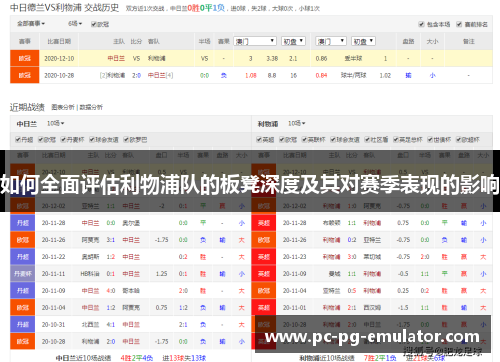Click 大 result in 中日兰 20-11-26 row
The height and width of the screenshot is (362, 500).
(x=241, y=240)
